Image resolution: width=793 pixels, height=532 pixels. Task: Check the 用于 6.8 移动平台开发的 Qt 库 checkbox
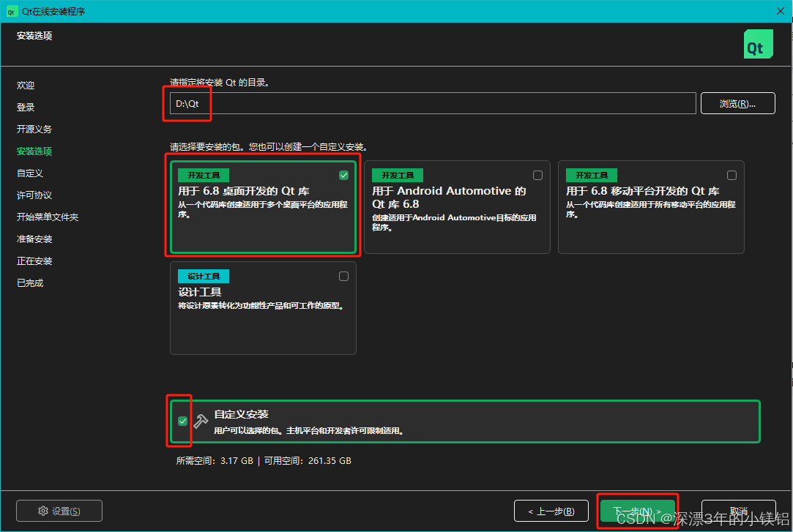click(731, 176)
